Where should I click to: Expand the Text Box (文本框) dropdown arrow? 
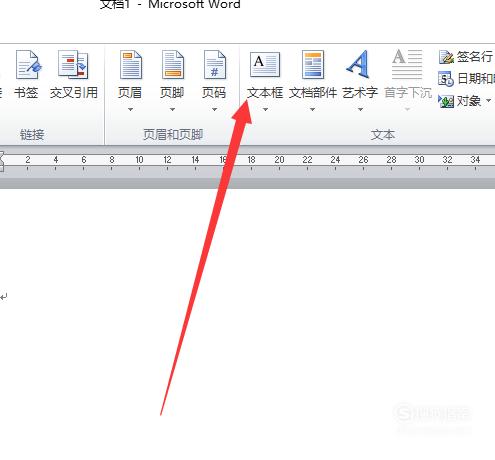coord(265,109)
